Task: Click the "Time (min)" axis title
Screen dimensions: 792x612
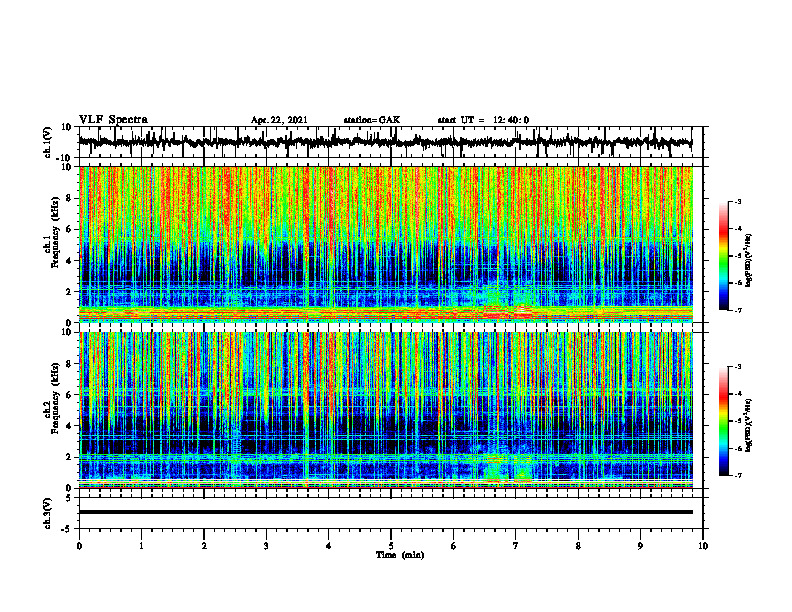Action: pyautogui.click(x=400, y=555)
